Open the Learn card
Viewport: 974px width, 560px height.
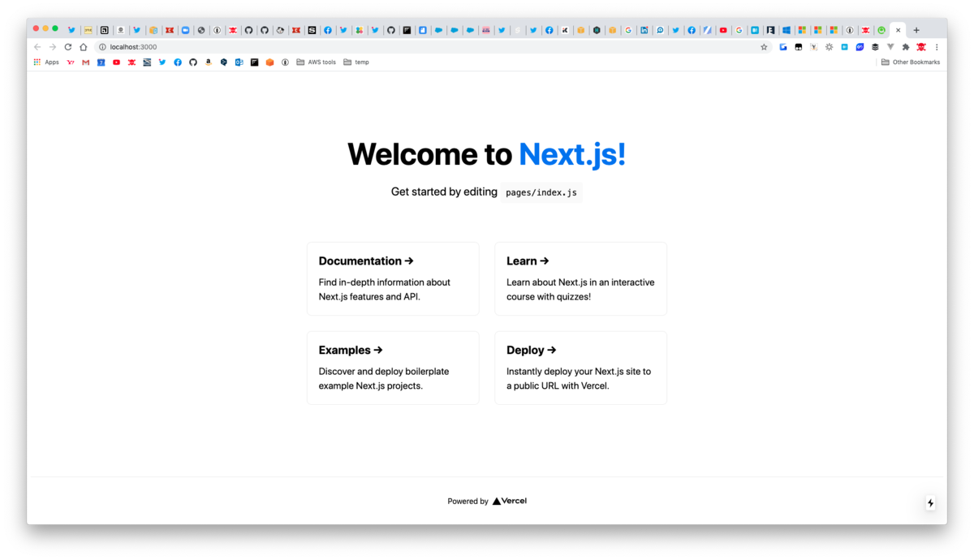[580, 278]
